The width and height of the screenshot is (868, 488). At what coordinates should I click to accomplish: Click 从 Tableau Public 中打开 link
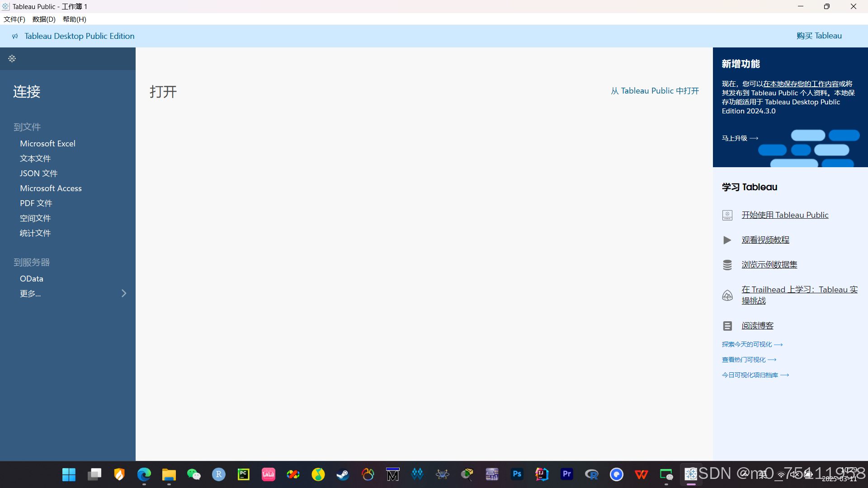coord(655,91)
